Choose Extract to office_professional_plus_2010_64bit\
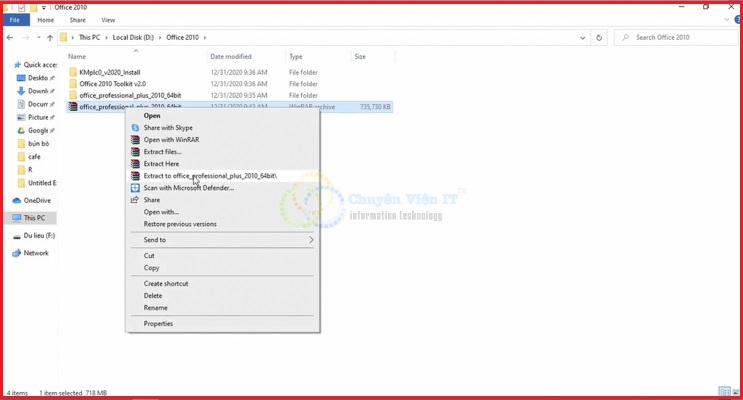Image resolution: width=743 pixels, height=400 pixels. click(223, 176)
